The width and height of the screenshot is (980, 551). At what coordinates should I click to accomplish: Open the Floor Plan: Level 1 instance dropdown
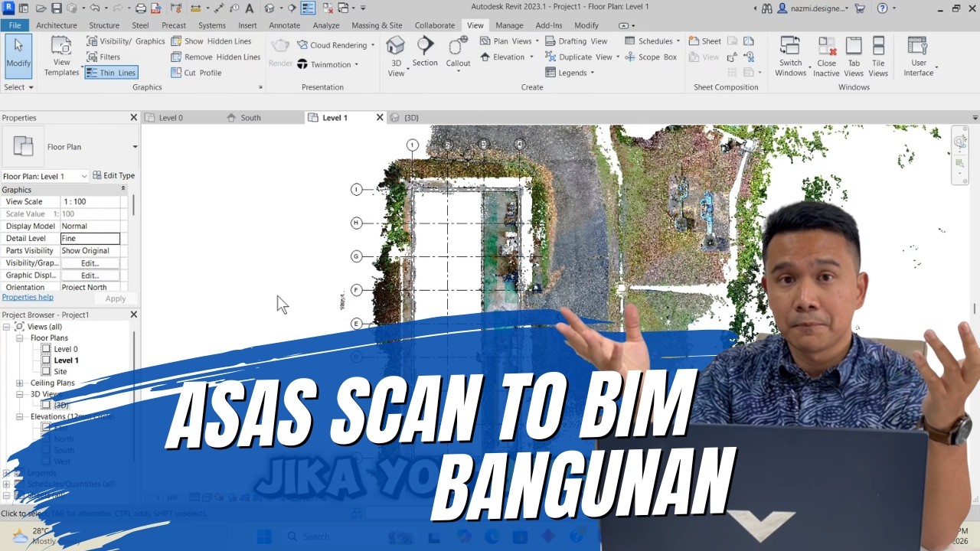coord(45,176)
